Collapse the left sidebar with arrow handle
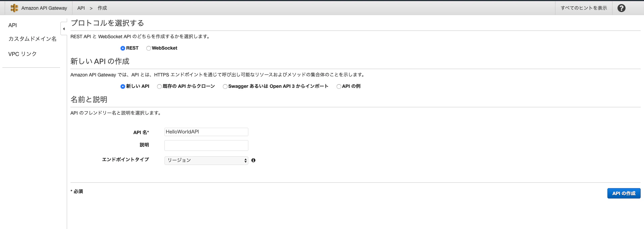The height and width of the screenshot is (229, 644). pyautogui.click(x=64, y=29)
